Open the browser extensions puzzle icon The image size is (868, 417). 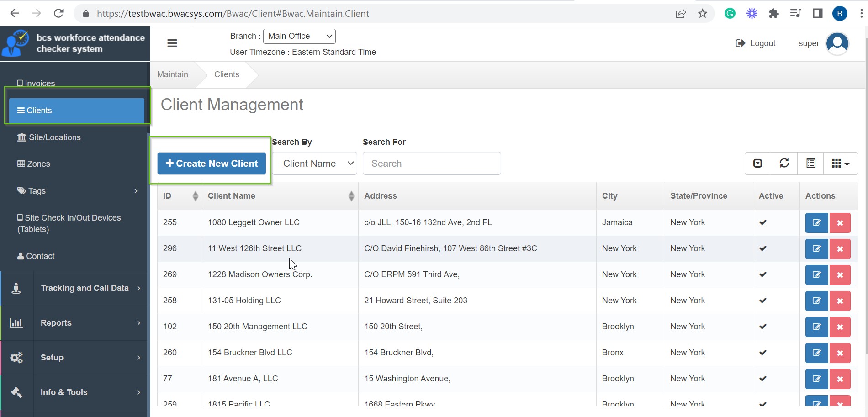tap(773, 13)
